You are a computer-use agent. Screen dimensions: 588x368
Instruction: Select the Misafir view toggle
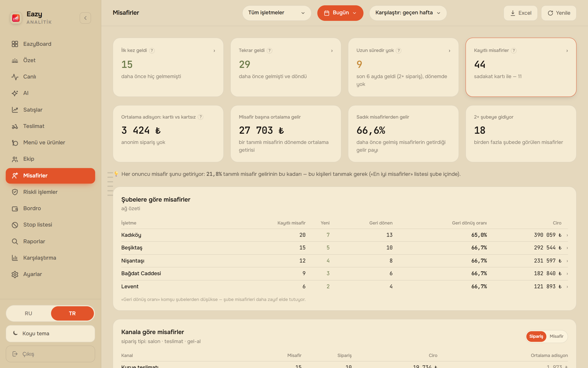[556, 336]
